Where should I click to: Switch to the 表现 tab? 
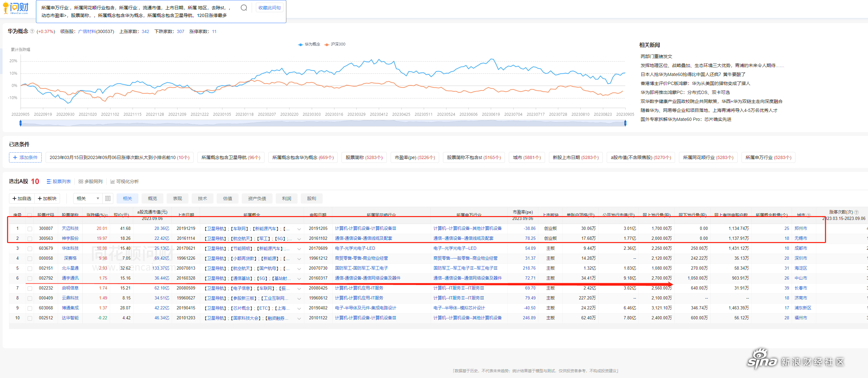[177, 198]
